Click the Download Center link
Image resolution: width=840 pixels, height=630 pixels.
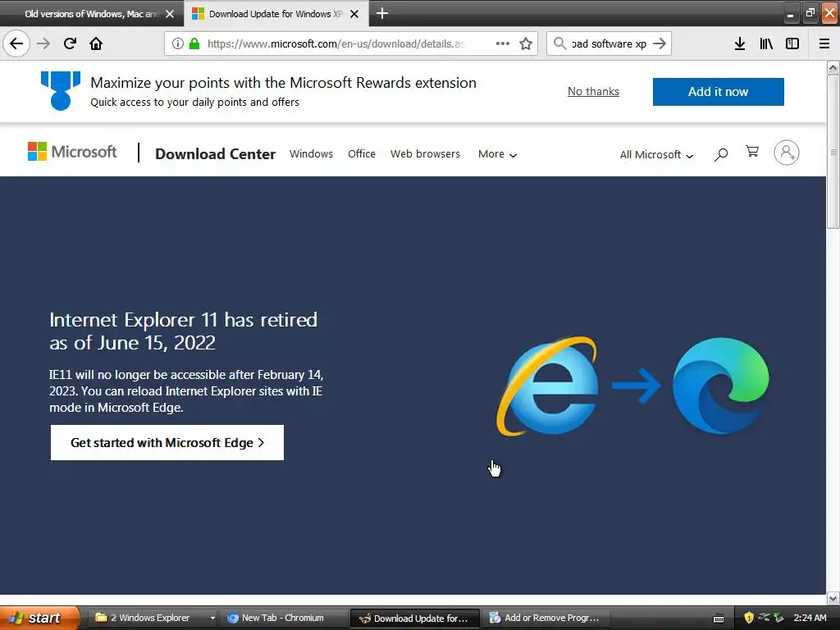click(x=216, y=153)
